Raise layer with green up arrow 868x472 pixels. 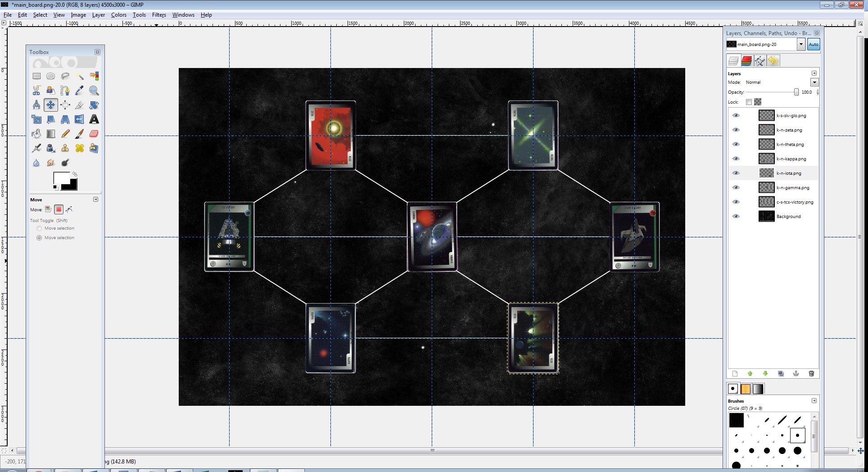750,374
